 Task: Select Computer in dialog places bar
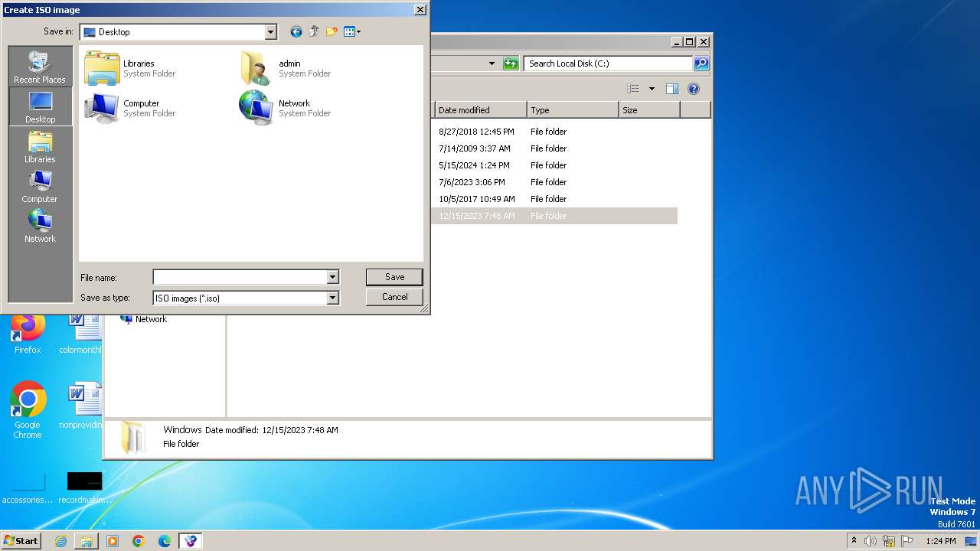coord(40,186)
